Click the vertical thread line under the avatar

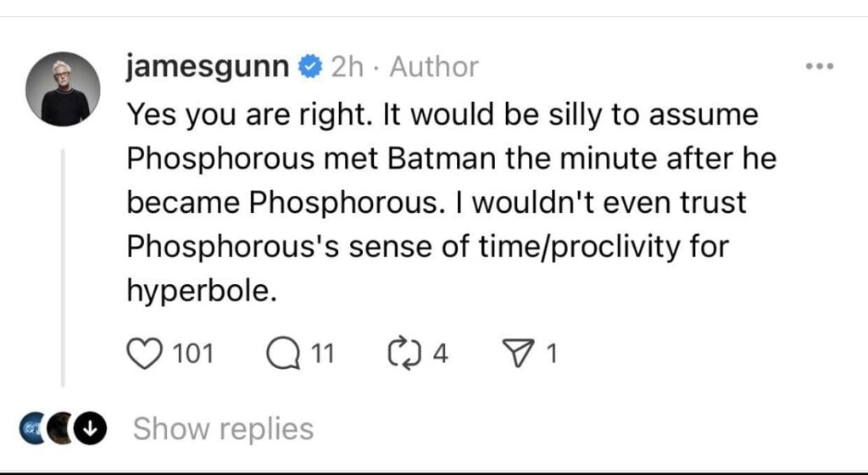coord(63,268)
